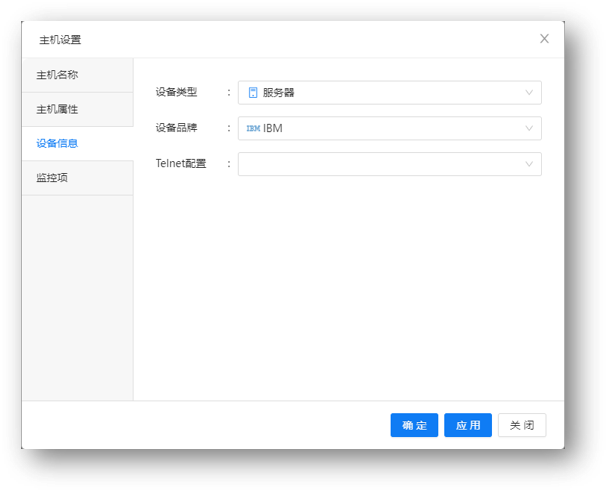Click the IBM logo icon in brand field

tap(253, 128)
